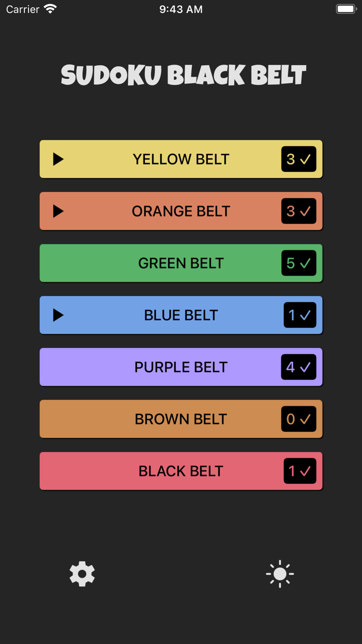Tap the brightness sun icon

tap(279, 574)
